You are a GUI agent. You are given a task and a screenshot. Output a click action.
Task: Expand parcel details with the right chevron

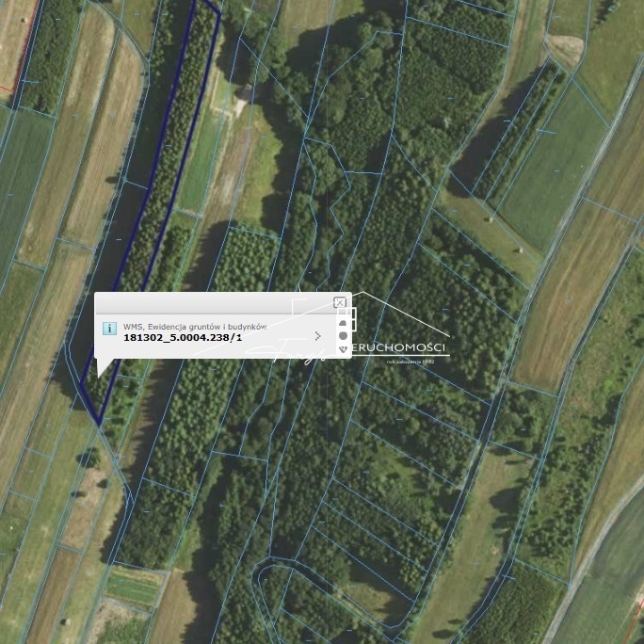pos(318,335)
